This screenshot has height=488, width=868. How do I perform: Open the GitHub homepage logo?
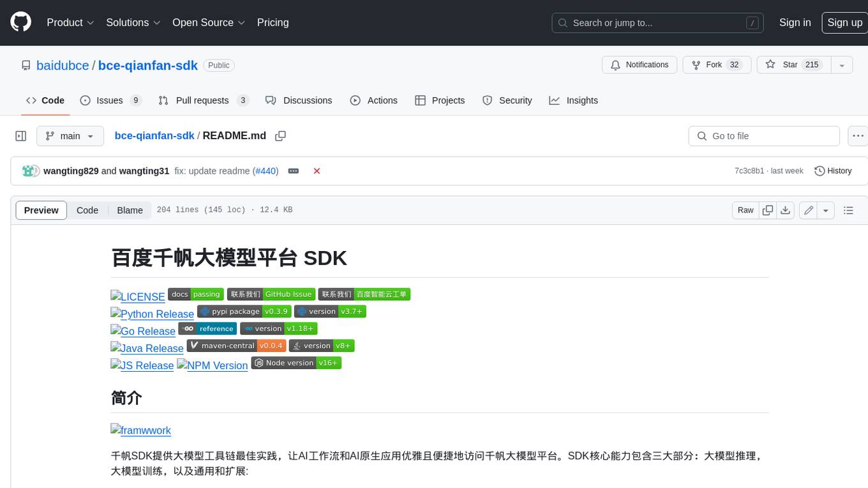point(20,22)
